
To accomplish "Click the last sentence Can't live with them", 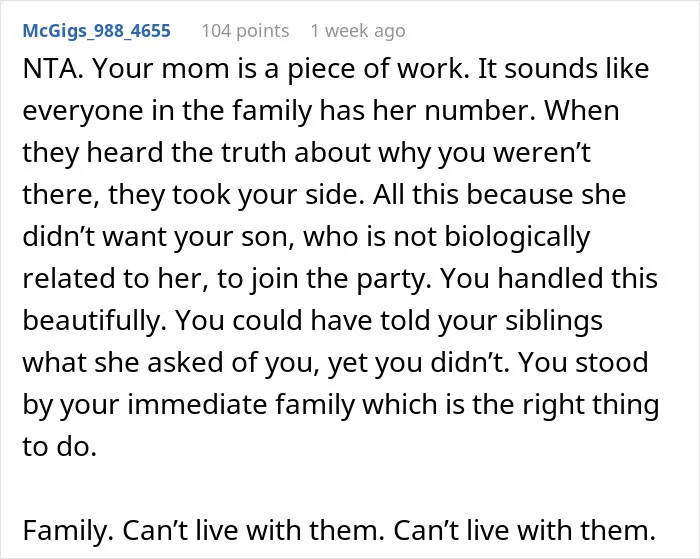I will click(x=524, y=530).
